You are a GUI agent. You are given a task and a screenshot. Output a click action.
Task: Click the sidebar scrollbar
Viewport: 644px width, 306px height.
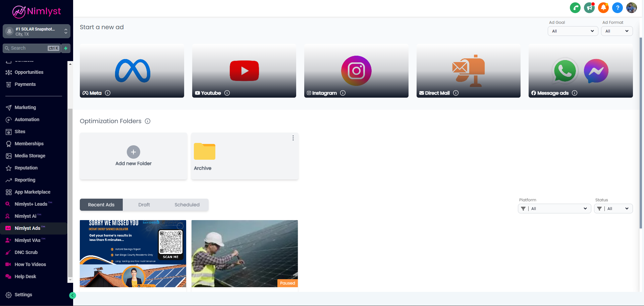pyautogui.click(x=70, y=193)
